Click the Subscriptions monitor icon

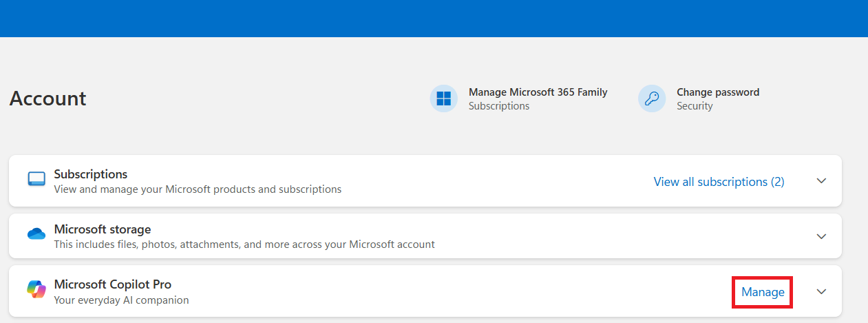(x=36, y=180)
